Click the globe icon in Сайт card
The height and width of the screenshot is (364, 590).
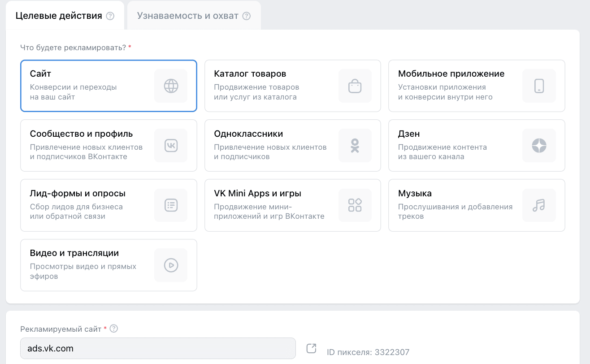point(171,86)
